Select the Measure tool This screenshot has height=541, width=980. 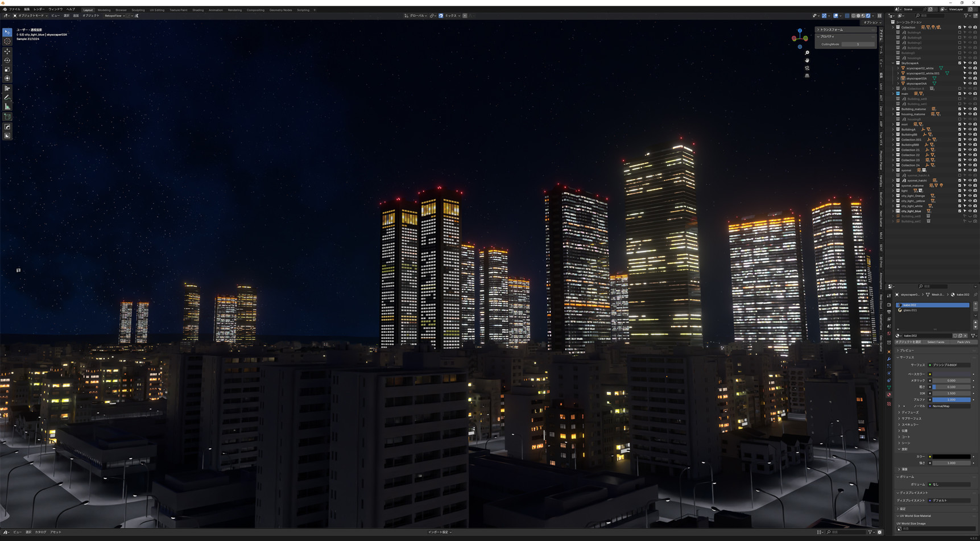(x=7, y=106)
